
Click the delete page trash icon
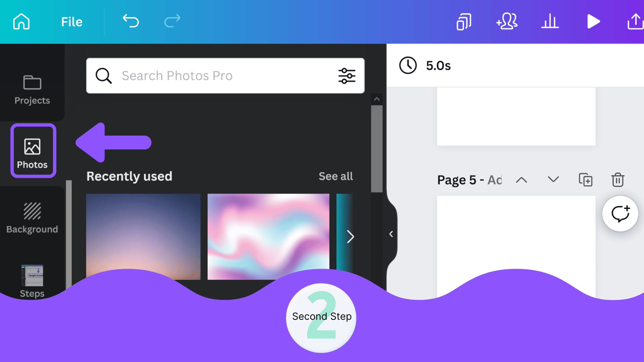618,180
